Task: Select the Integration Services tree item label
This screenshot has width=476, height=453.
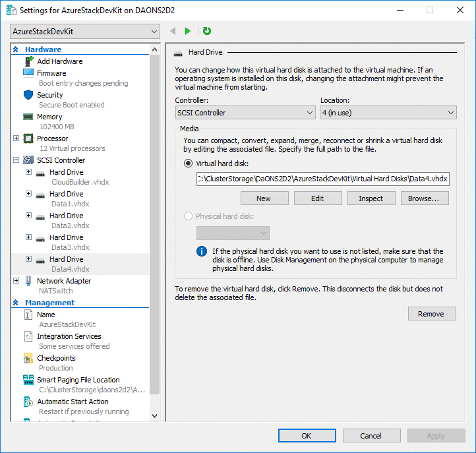Action: (x=69, y=336)
